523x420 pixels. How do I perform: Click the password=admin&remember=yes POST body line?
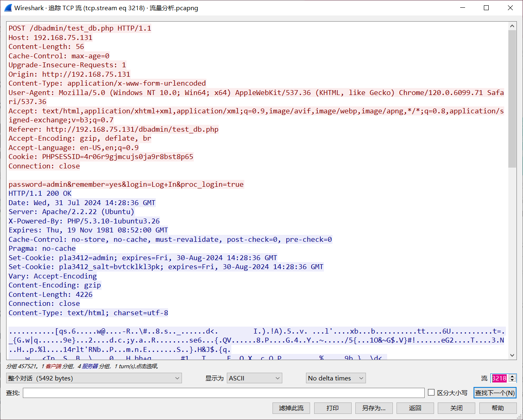point(126,184)
